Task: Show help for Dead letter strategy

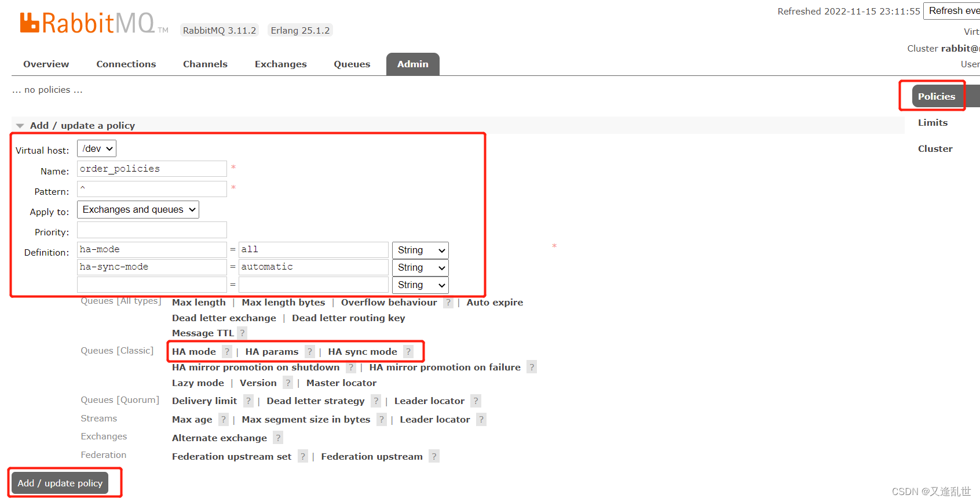Action: point(376,401)
